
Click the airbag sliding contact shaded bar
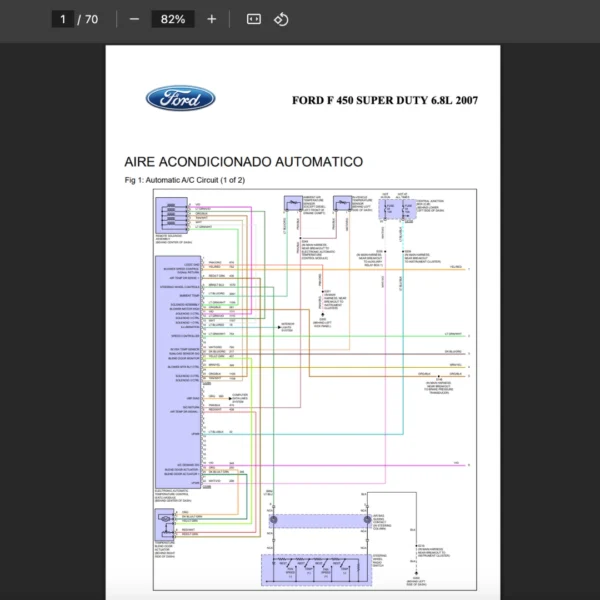pyautogui.click(x=318, y=520)
